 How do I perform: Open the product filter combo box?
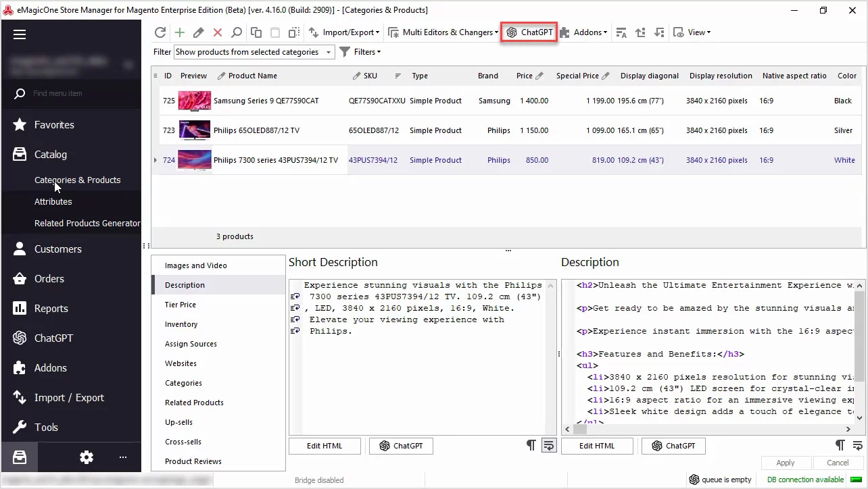(x=254, y=52)
